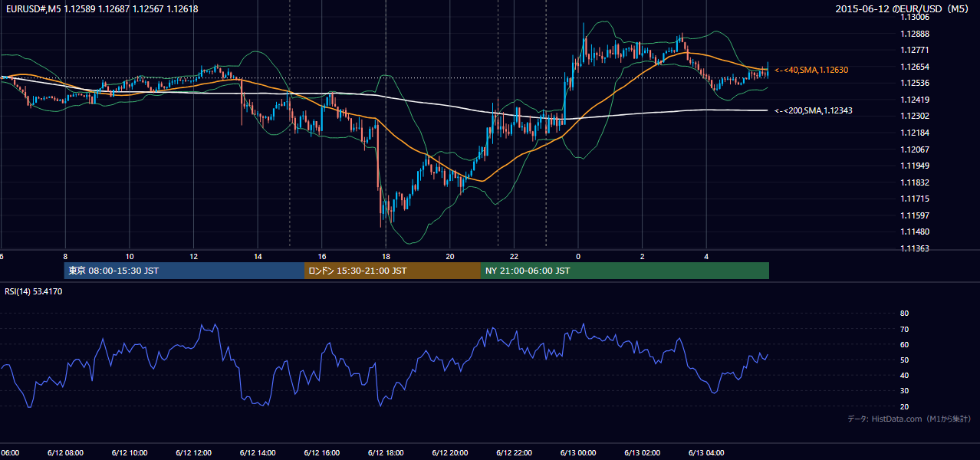
Task: Click price axis value 1.11949
Action: [914, 166]
